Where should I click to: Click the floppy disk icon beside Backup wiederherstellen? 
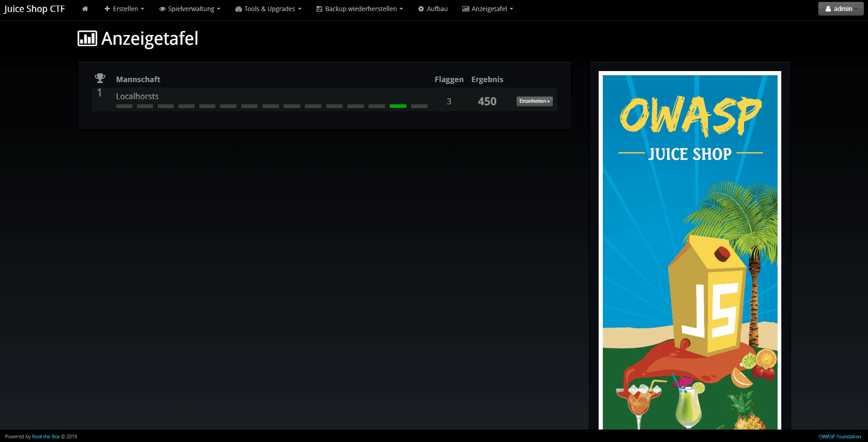pos(319,9)
